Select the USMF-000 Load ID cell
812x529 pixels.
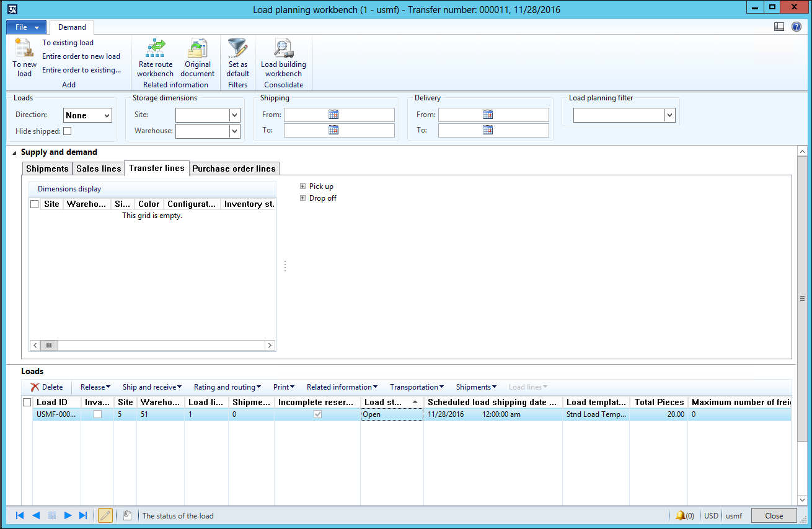pyautogui.click(x=57, y=414)
